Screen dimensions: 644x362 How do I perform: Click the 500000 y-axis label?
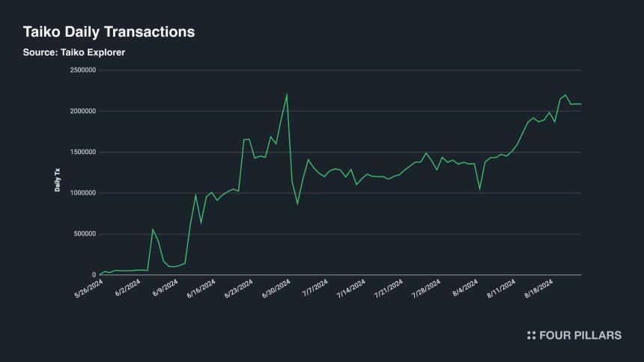click(x=85, y=234)
